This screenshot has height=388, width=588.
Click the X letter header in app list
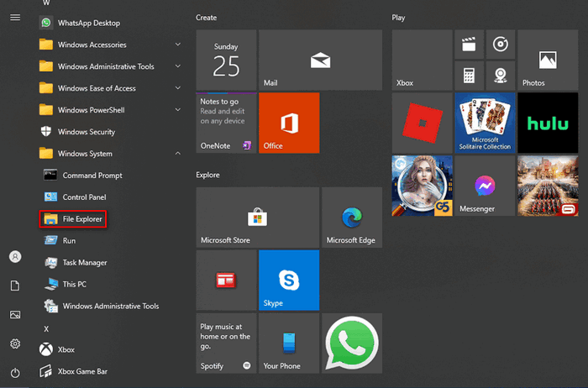pos(46,328)
